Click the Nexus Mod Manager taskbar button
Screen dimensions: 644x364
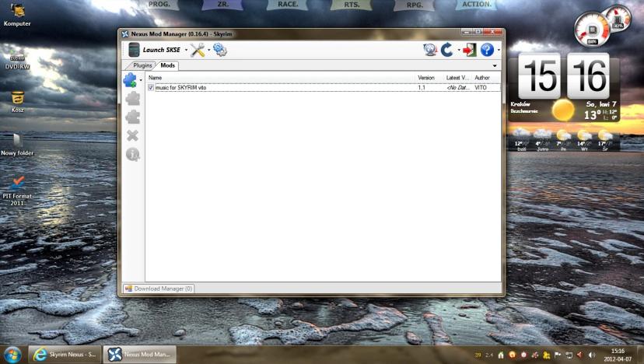[x=140, y=355]
